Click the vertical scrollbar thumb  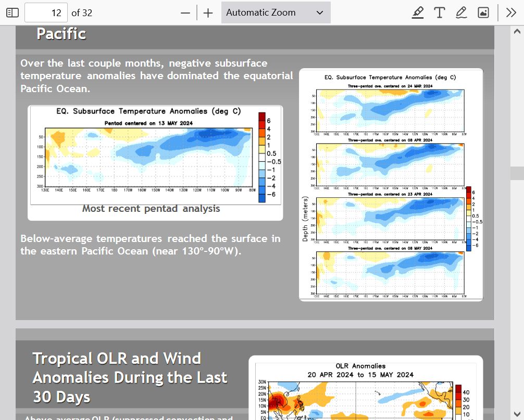coord(517,173)
